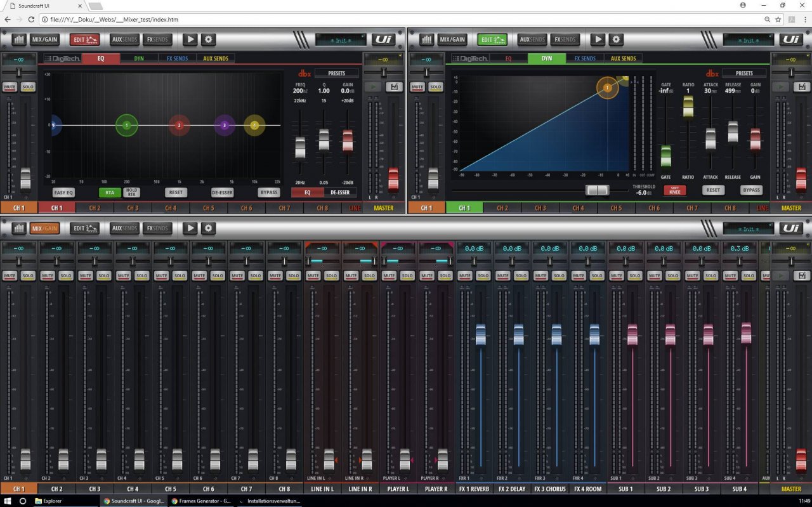Switch to EQ tab in DYN panel

click(508, 58)
